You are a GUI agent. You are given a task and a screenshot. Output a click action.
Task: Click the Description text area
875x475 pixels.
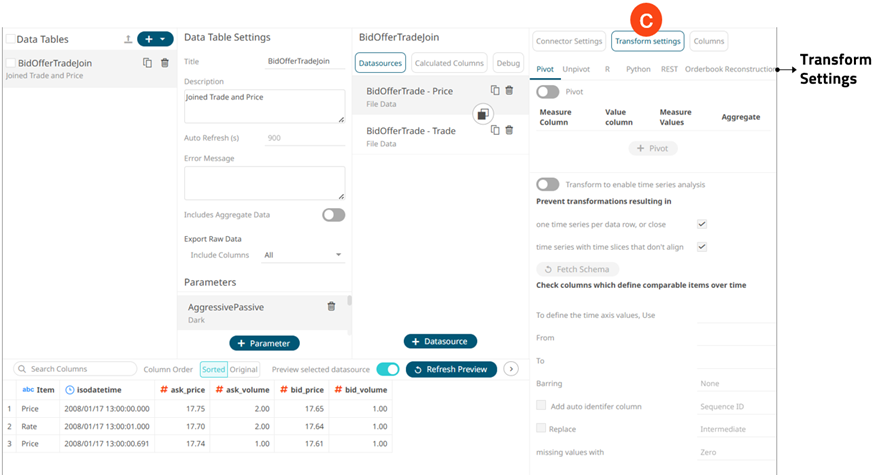pyautogui.click(x=265, y=106)
